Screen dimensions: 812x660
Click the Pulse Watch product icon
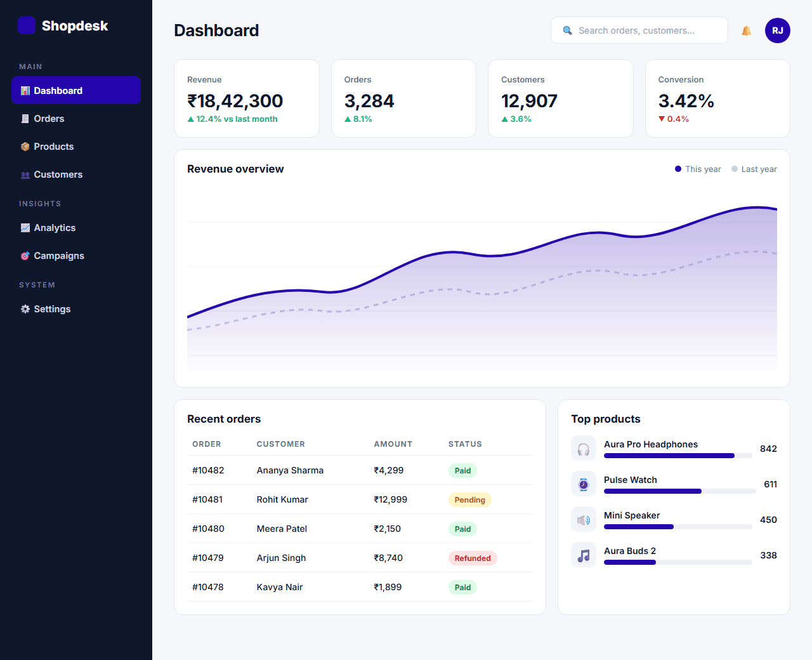point(584,484)
